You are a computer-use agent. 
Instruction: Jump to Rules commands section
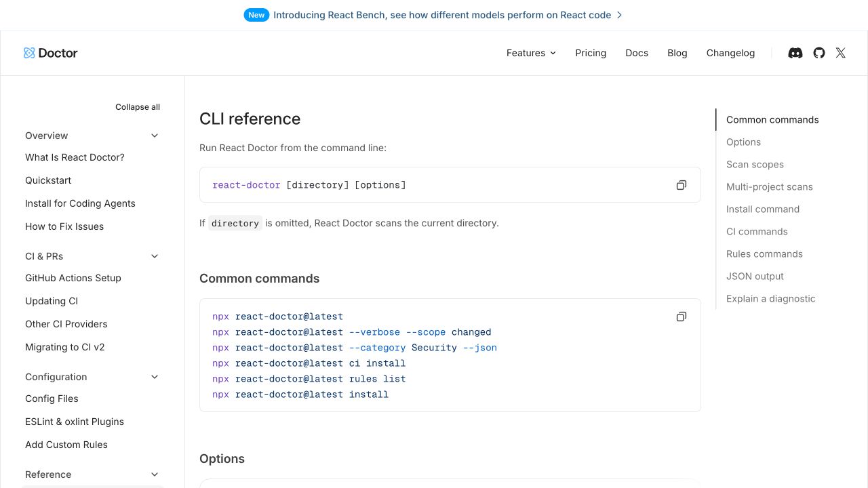pyautogui.click(x=764, y=254)
